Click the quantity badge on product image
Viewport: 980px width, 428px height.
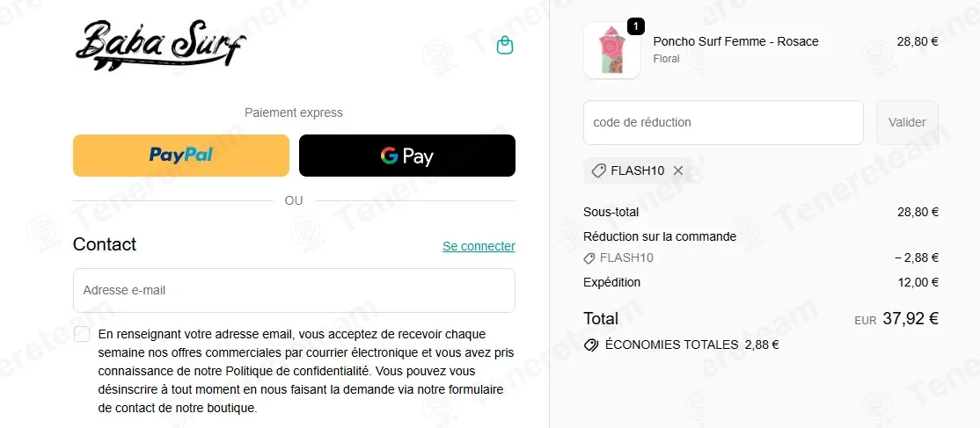(x=636, y=26)
